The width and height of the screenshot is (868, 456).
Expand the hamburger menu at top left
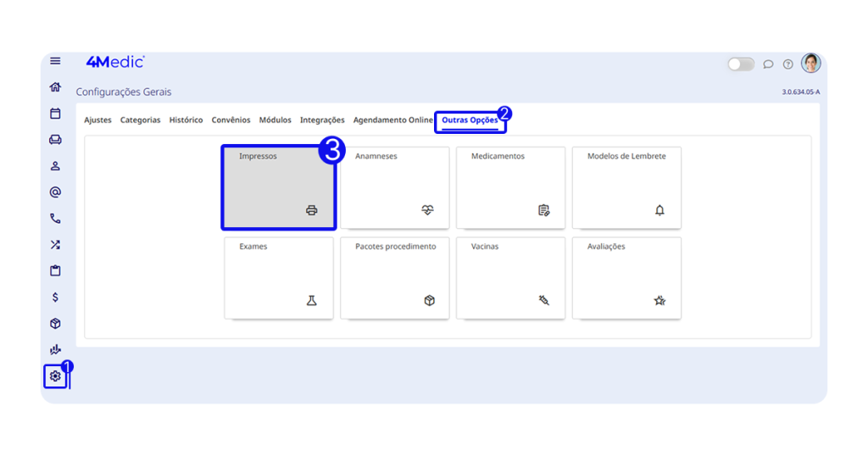coord(55,61)
